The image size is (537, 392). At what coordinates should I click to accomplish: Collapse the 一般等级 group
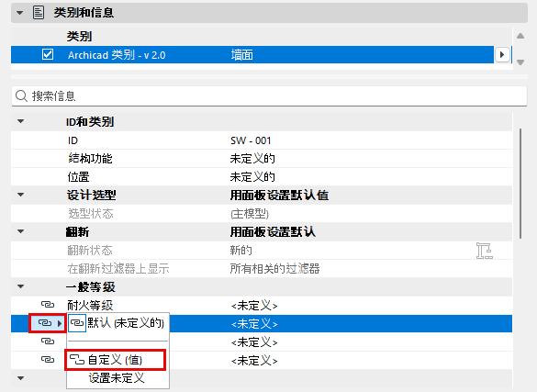[x=21, y=286]
